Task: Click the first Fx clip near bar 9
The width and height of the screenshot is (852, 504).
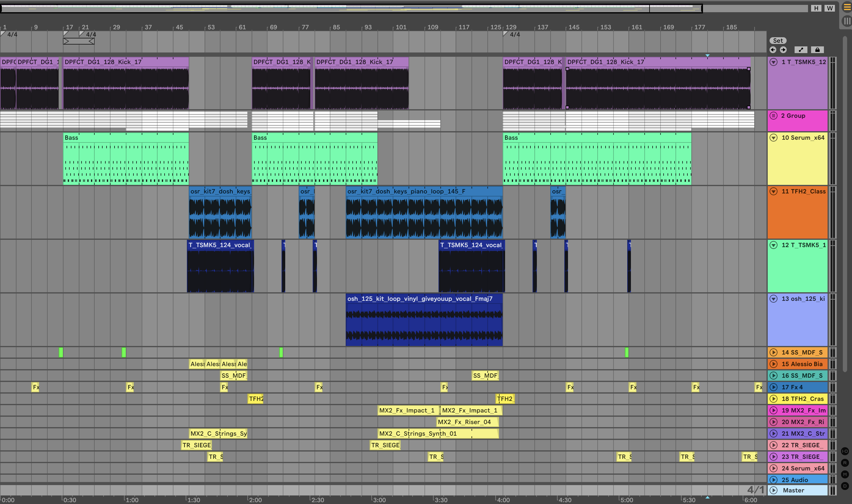Action: pyautogui.click(x=36, y=387)
